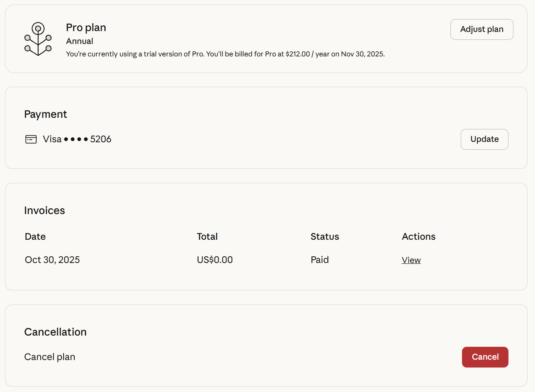The image size is (535, 392).
Task: View the Oct 30, 2025 invoice
Action: 411,260
